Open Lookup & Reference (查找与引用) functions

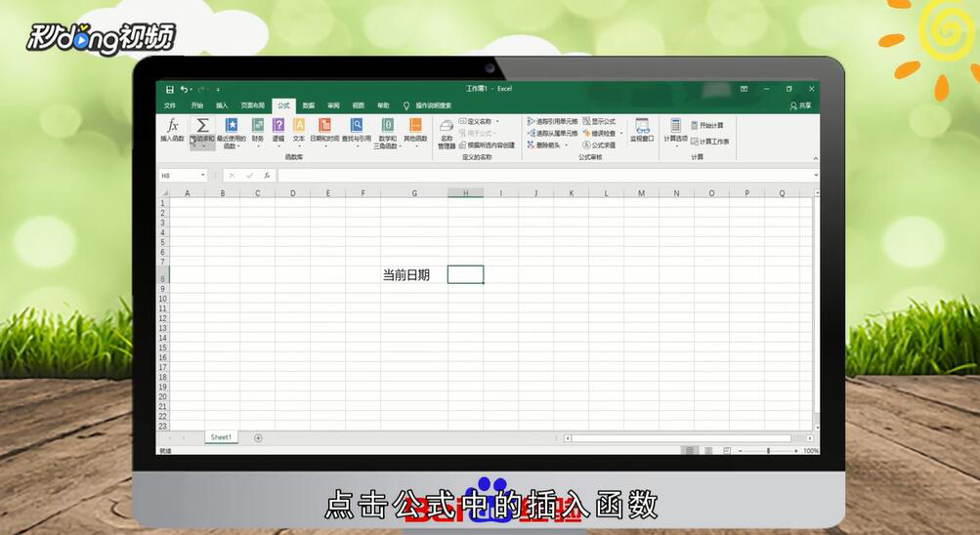pos(357,131)
